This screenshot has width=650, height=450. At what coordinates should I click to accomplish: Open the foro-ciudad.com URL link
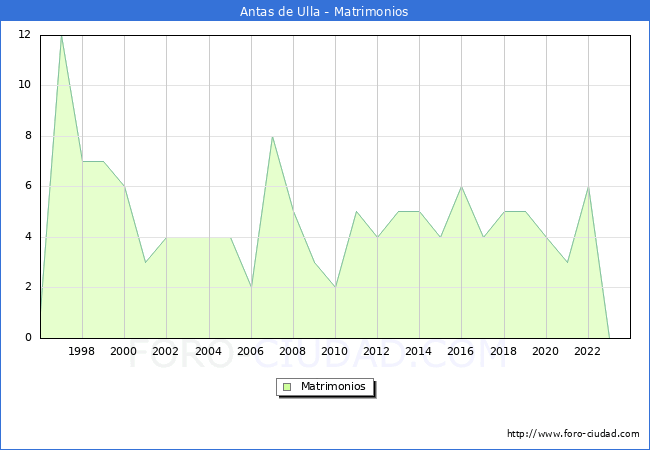tap(573, 434)
